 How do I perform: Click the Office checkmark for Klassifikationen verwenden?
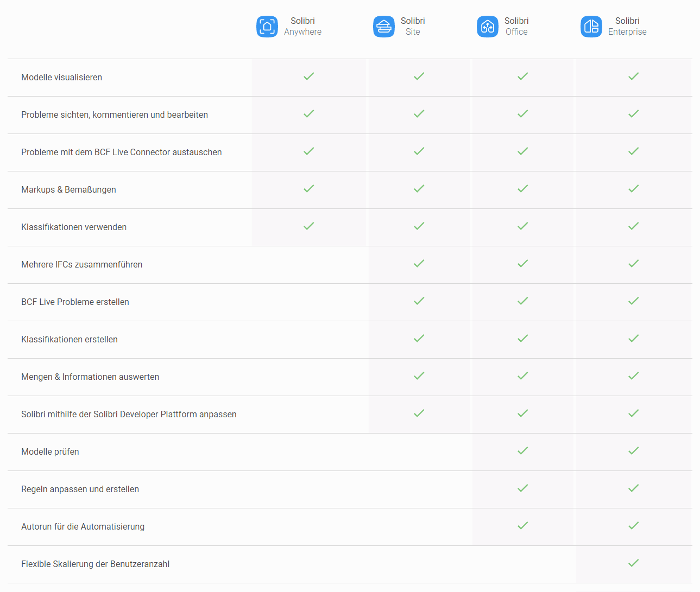523,226
